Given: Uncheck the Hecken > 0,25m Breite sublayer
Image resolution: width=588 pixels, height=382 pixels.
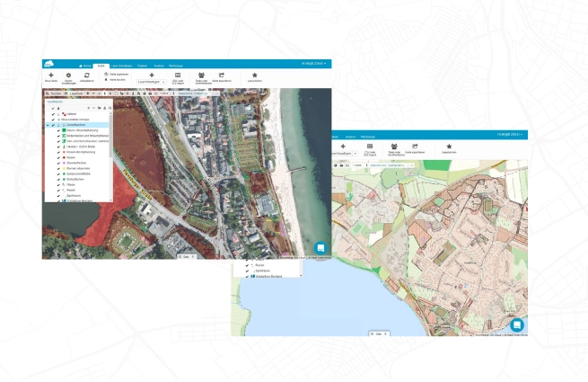Looking at the screenshot, I should 58,147.
